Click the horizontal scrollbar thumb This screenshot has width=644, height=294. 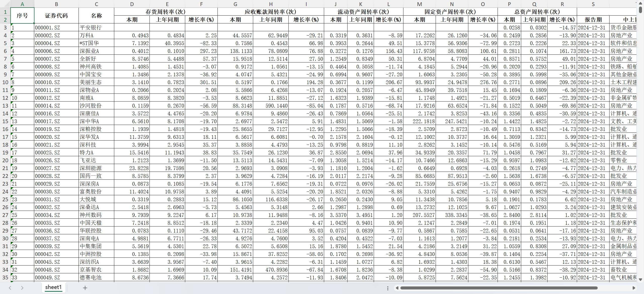point(498,288)
